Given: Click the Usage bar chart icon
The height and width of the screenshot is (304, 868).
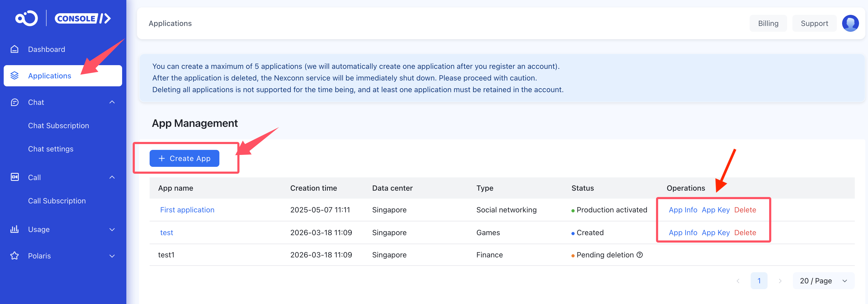Looking at the screenshot, I should pyautogui.click(x=15, y=229).
